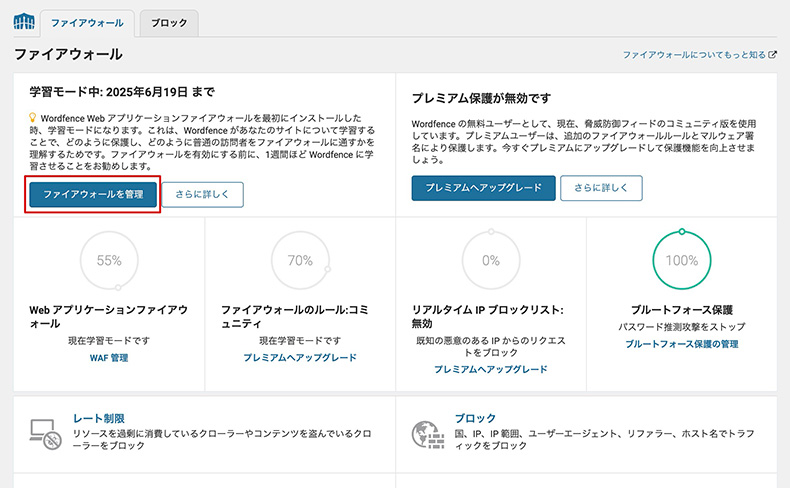790x488 pixels.
Task: Open the ブロック heading link in lower panel
Action: pyautogui.click(x=475, y=418)
